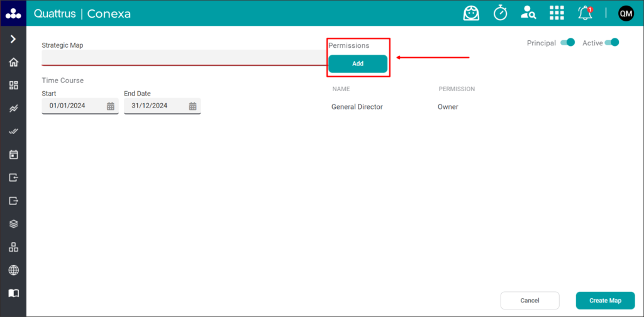Click the sidebar icon with arrow pointing inward

(14, 178)
